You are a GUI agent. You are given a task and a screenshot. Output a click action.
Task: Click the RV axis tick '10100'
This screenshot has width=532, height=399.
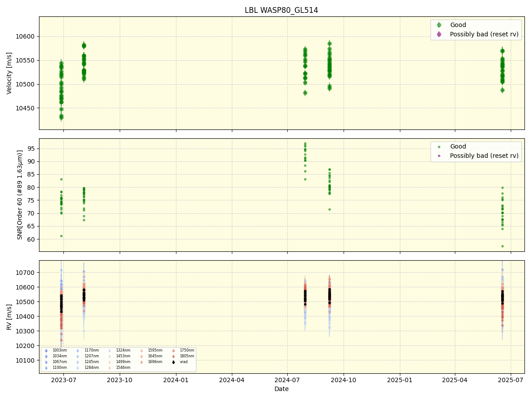point(26,360)
